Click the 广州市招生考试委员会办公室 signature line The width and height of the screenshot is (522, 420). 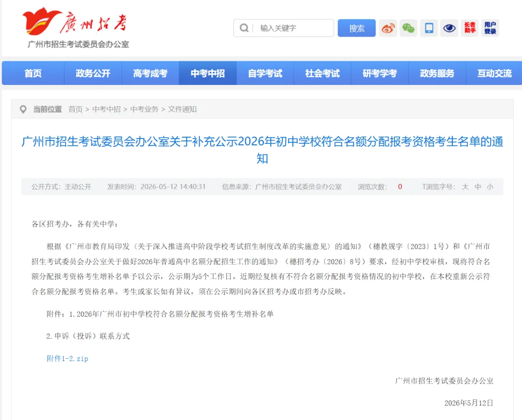tap(444, 381)
